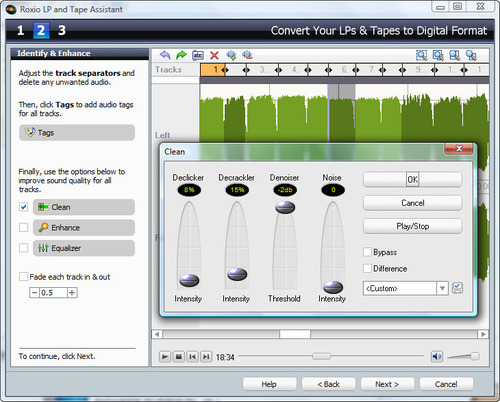Click the Noise 0 value display
The width and height of the screenshot is (500, 402).
(333, 190)
